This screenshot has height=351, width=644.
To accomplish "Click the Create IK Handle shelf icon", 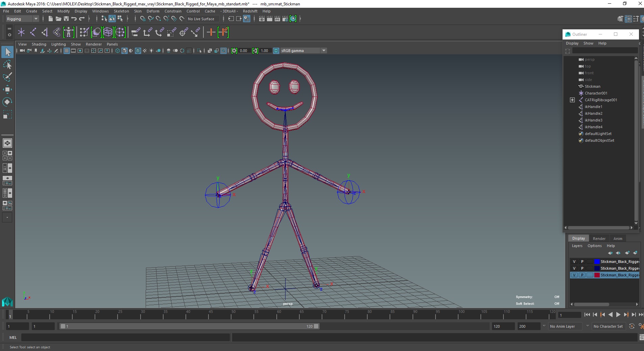I will click(45, 32).
